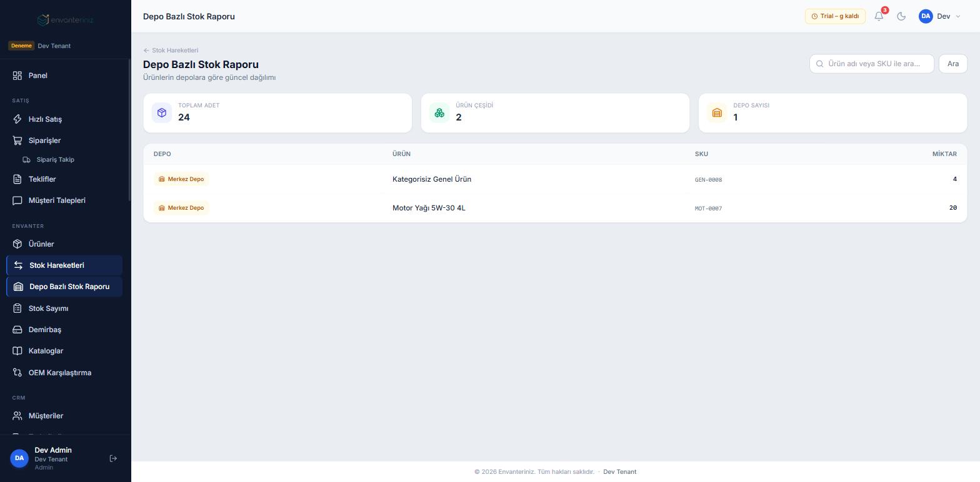Click the DA avatar in top bar
Image resolution: width=980 pixels, height=482 pixels.
pyautogui.click(x=926, y=16)
